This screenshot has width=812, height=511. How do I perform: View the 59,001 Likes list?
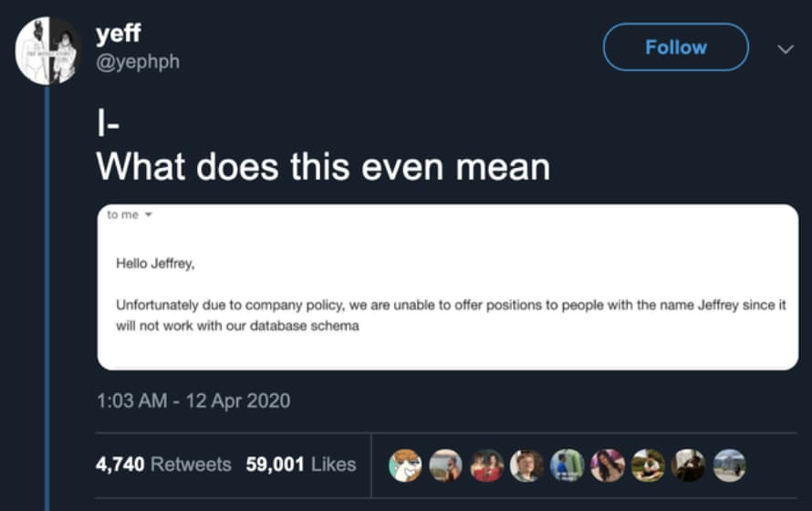pos(301,464)
